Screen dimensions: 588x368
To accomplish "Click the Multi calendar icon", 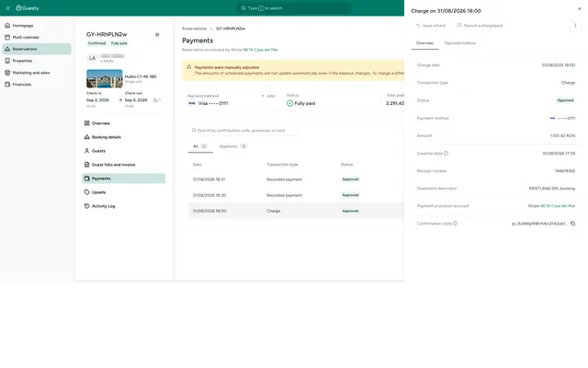I will click(7, 37).
